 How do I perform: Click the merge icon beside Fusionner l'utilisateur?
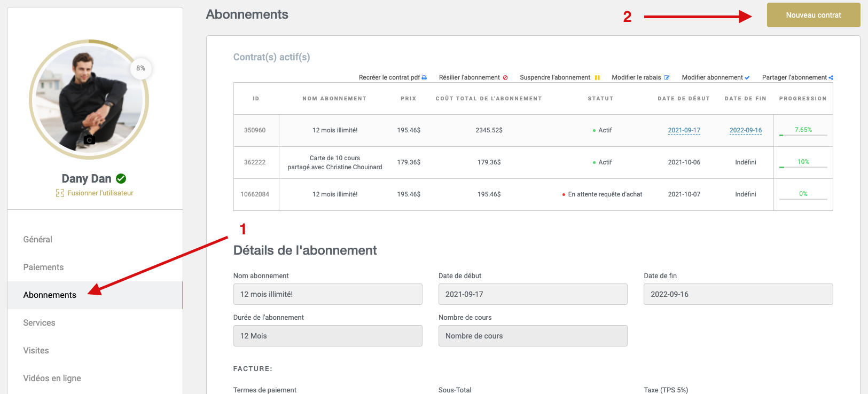click(x=60, y=193)
